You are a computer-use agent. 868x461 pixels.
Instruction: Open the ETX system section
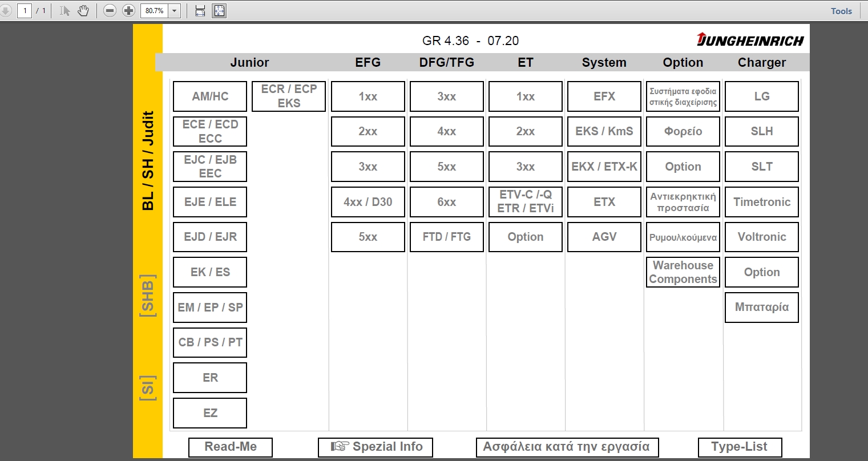click(x=604, y=202)
